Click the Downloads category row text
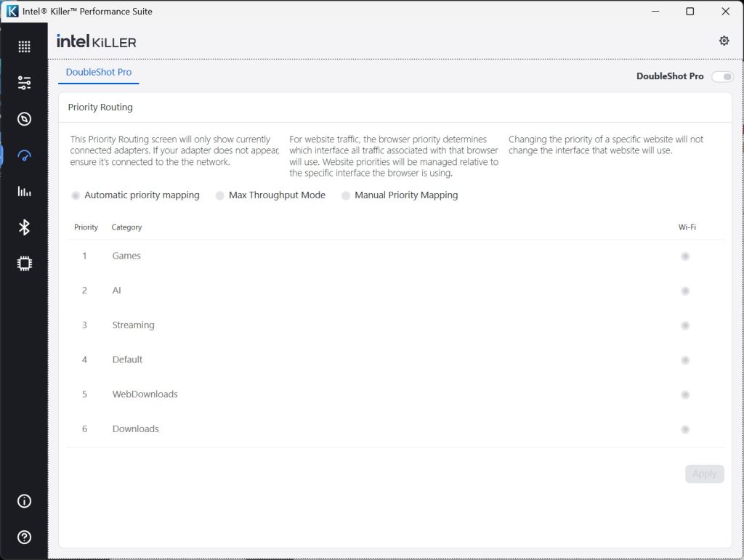 click(x=135, y=429)
